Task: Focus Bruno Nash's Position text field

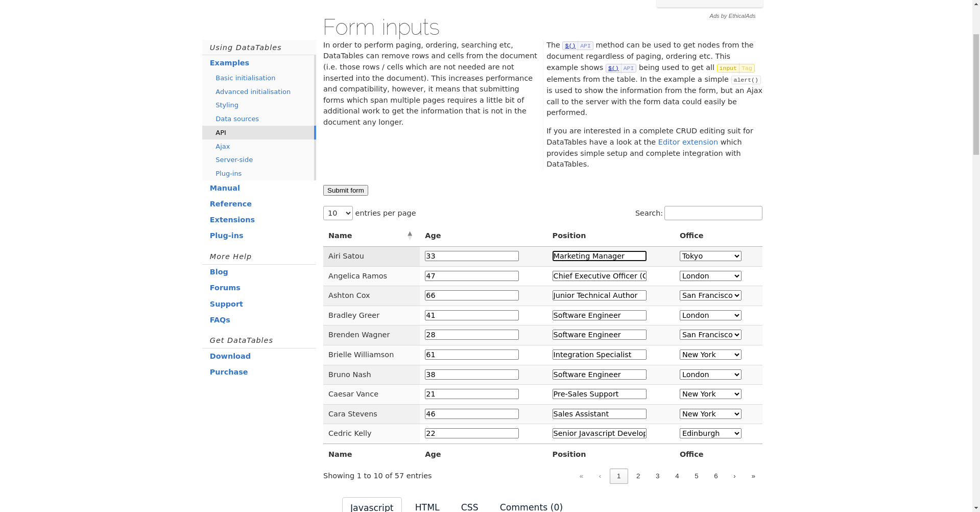Action: pyautogui.click(x=599, y=375)
